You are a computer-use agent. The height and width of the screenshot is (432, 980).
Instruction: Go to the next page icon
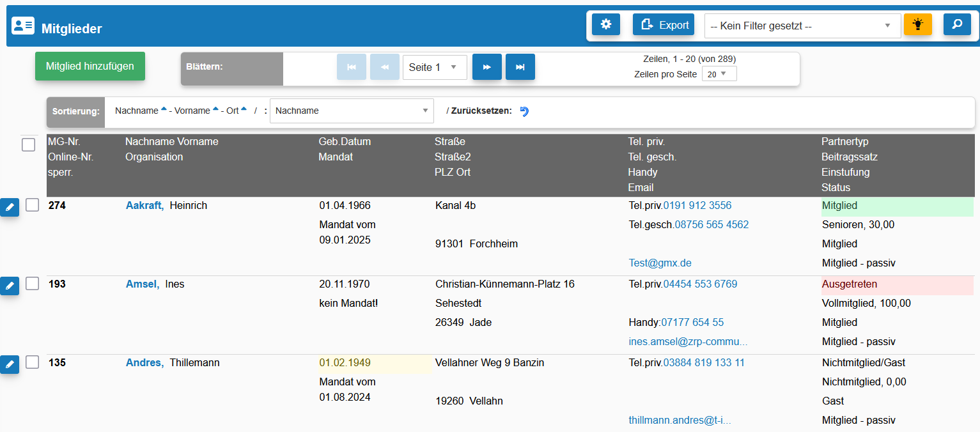(487, 67)
